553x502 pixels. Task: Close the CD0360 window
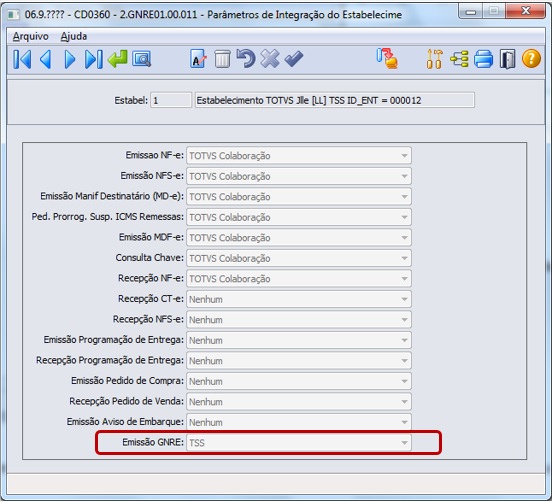click(525, 12)
